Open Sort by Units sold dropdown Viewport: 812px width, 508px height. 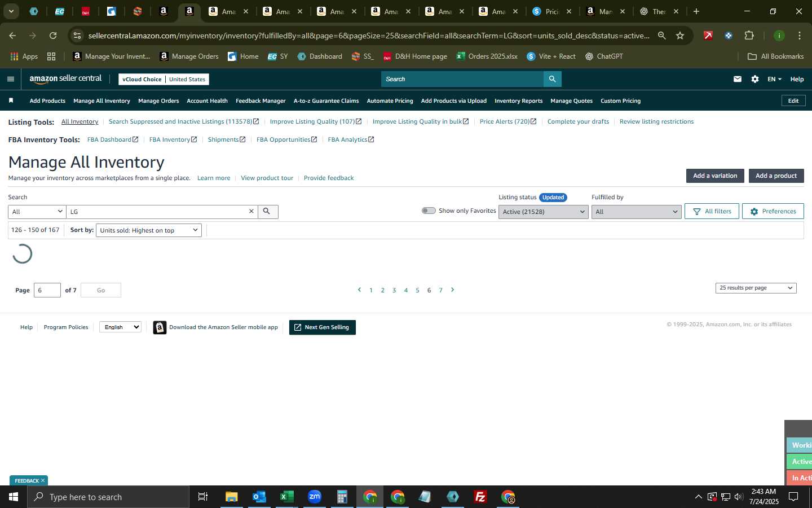149,230
